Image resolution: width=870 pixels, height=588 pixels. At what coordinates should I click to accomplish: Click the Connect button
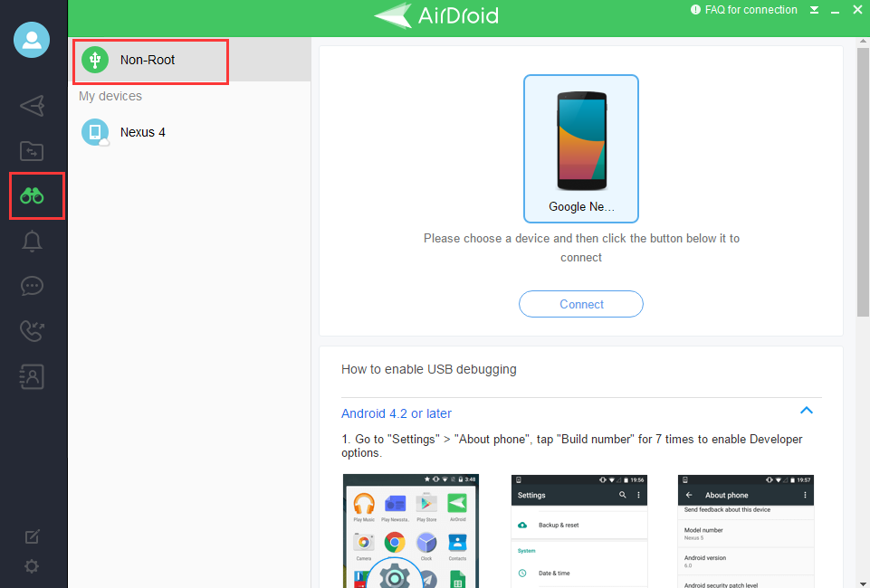[581, 304]
